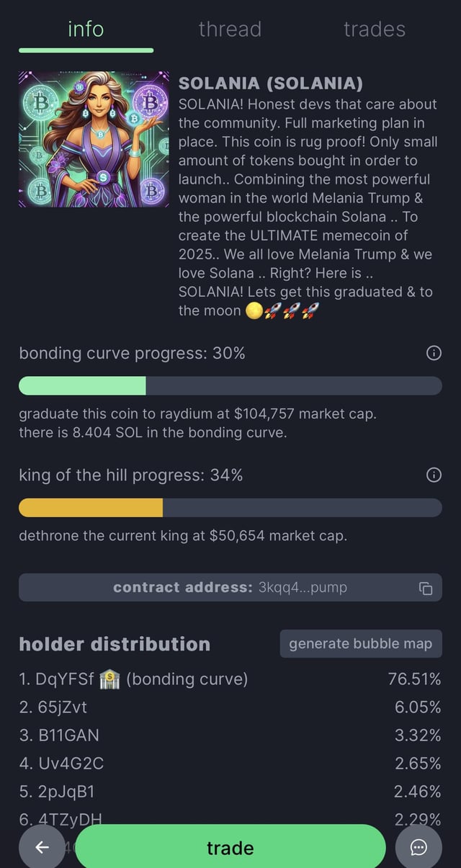The width and height of the screenshot is (461, 868).
Task: Click the king of the hill progress bar
Action: (230, 507)
